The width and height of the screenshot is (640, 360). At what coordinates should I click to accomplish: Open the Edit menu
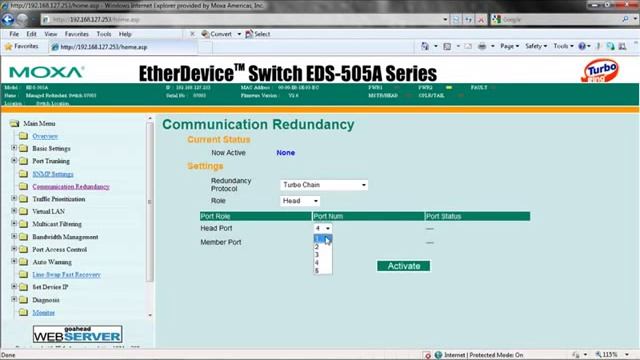click(x=31, y=34)
